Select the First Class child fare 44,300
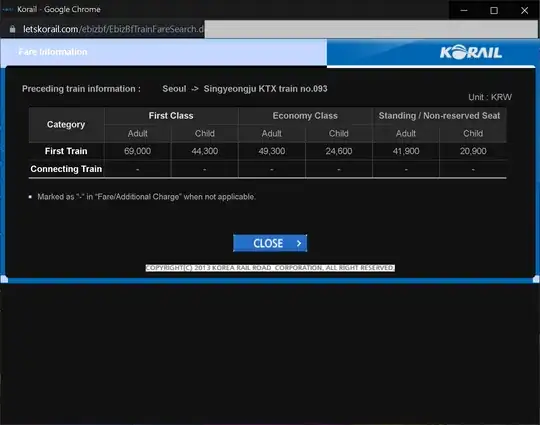This screenshot has width=540, height=425. click(x=205, y=151)
